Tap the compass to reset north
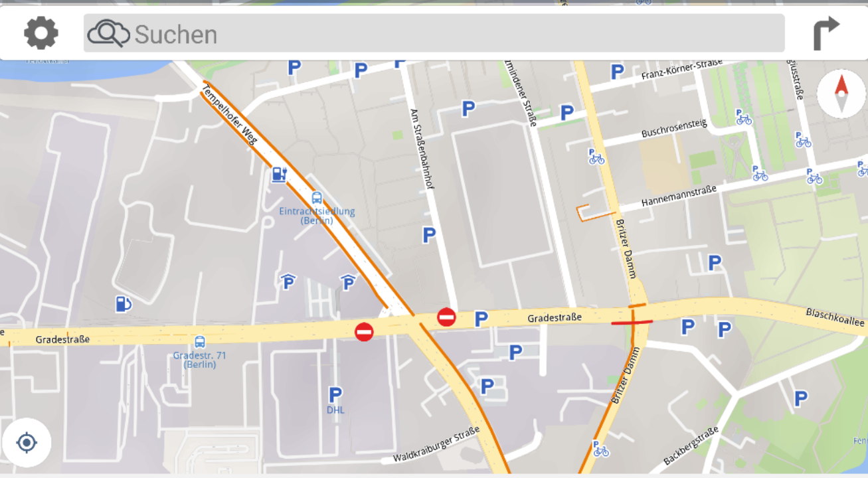This screenshot has height=478, width=868. (841, 94)
